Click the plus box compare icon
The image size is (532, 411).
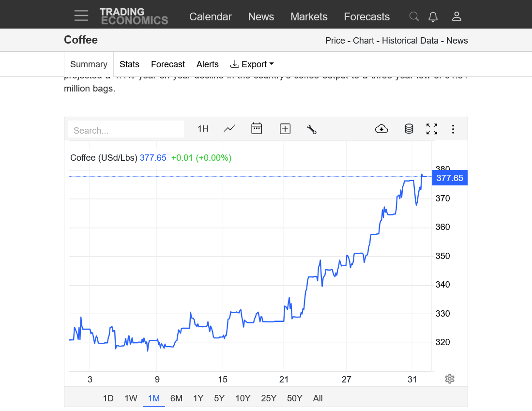pyautogui.click(x=285, y=129)
